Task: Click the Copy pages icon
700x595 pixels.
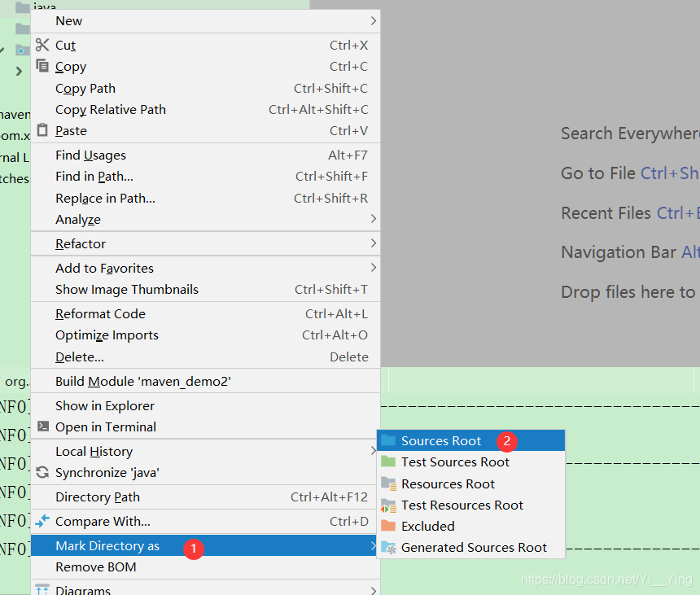Action: click(x=42, y=66)
